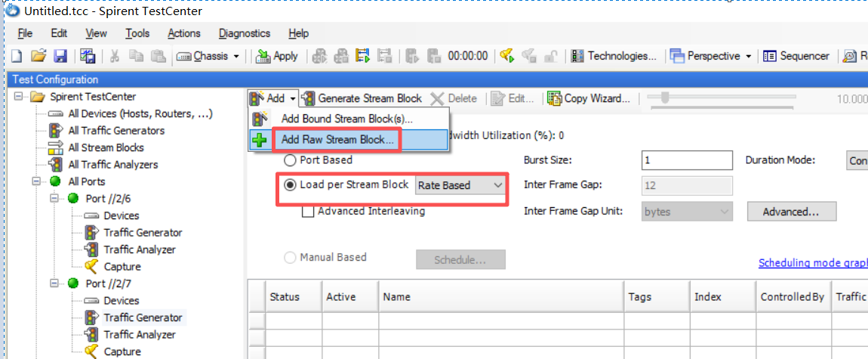868x359 pixels.
Task: Click the Schedule button
Action: pyautogui.click(x=460, y=260)
